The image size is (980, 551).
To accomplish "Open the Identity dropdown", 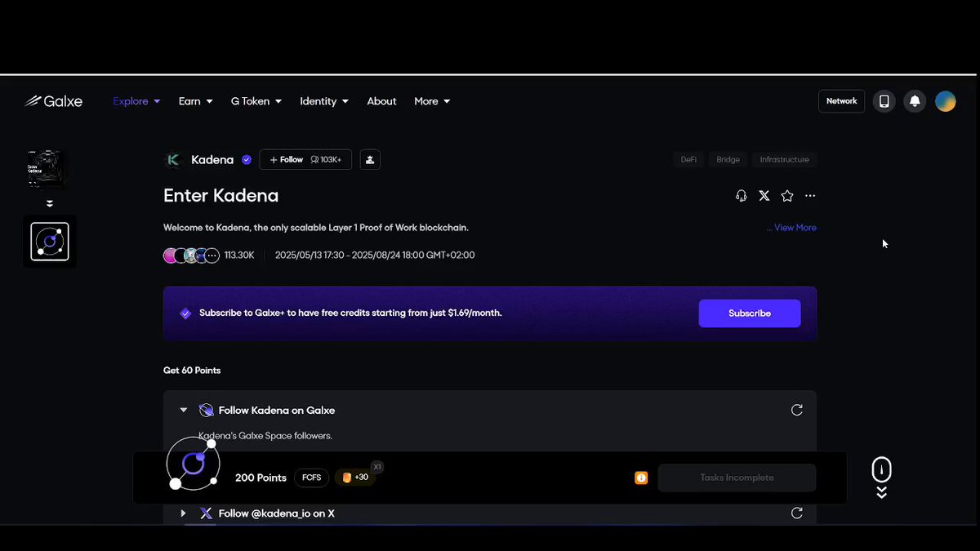I will [324, 101].
